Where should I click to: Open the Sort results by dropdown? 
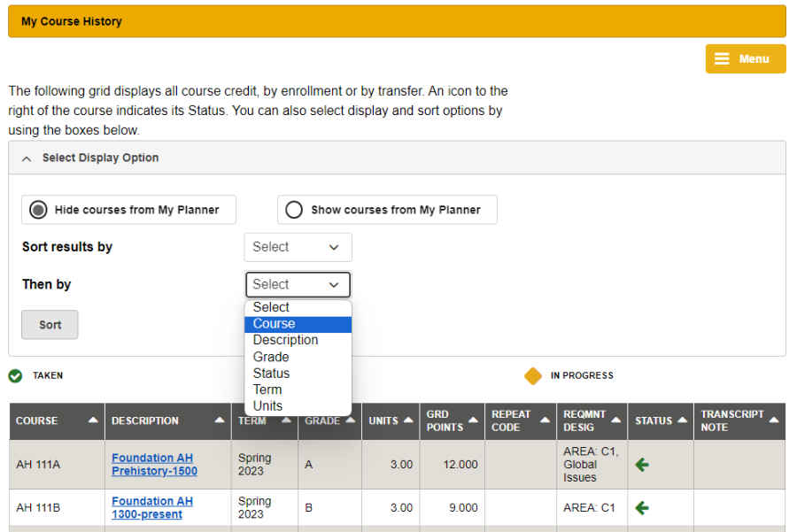point(298,248)
